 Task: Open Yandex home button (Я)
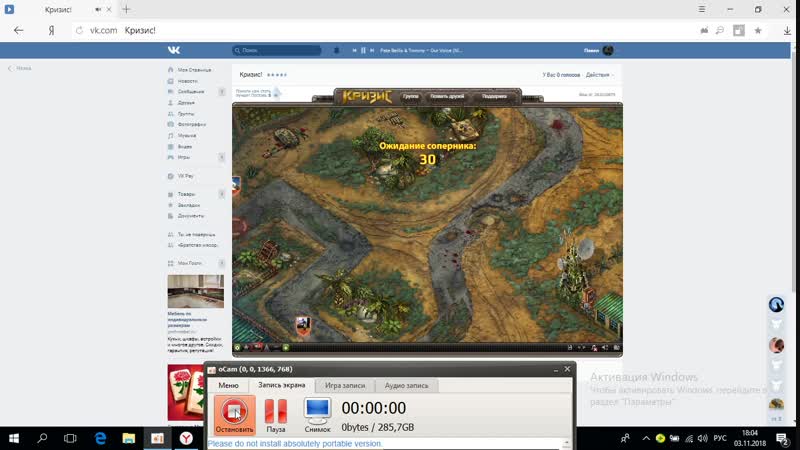click(x=51, y=31)
